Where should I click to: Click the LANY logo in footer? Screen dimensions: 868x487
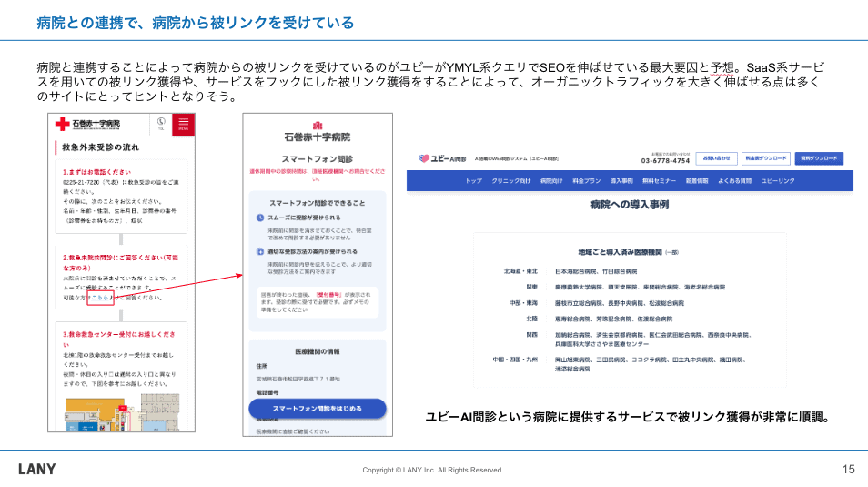pyautogui.click(x=37, y=470)
